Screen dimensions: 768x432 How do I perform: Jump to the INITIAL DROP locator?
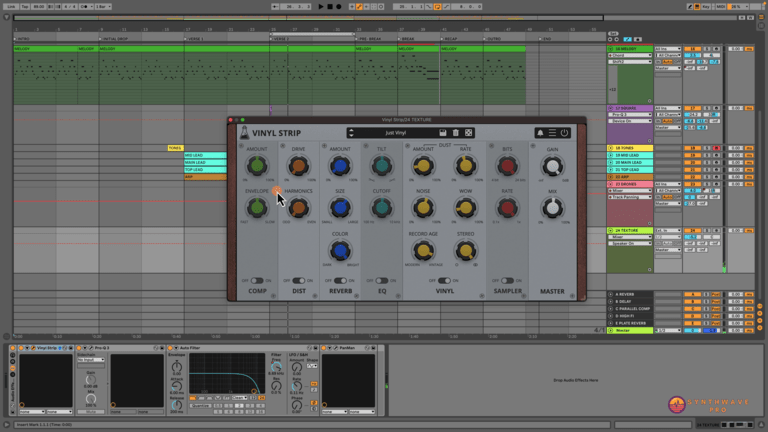(114, 39)
